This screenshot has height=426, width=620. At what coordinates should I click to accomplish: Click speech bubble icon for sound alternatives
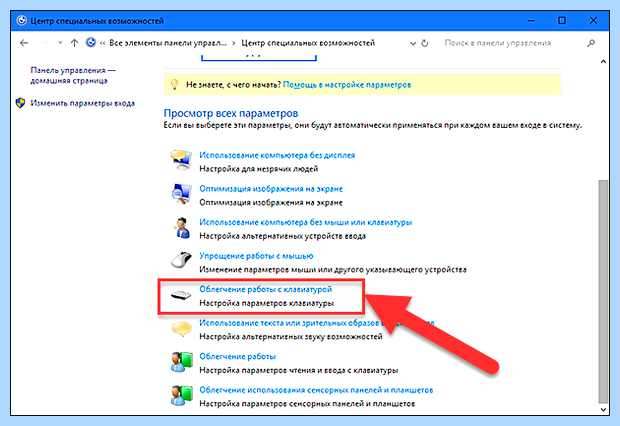pos(181,329)
